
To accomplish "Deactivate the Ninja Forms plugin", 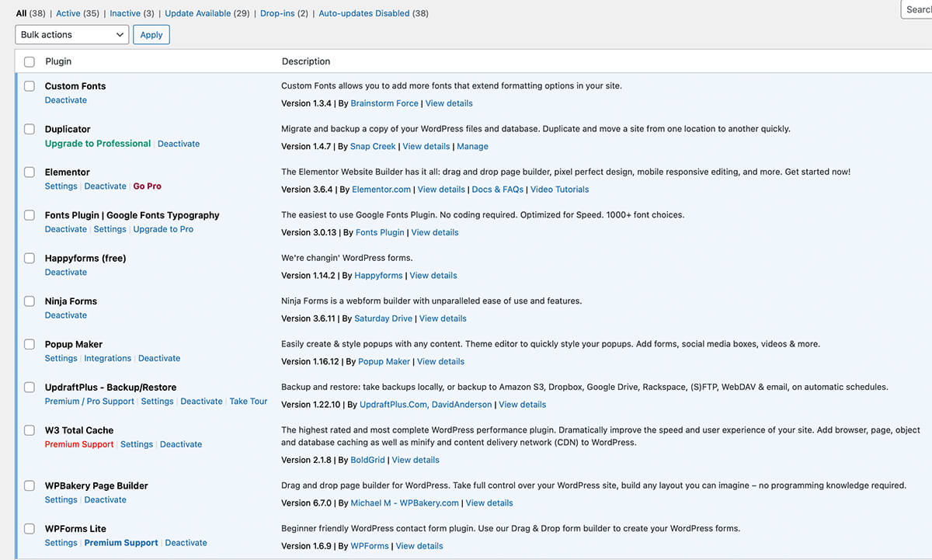I will point(66,315).
